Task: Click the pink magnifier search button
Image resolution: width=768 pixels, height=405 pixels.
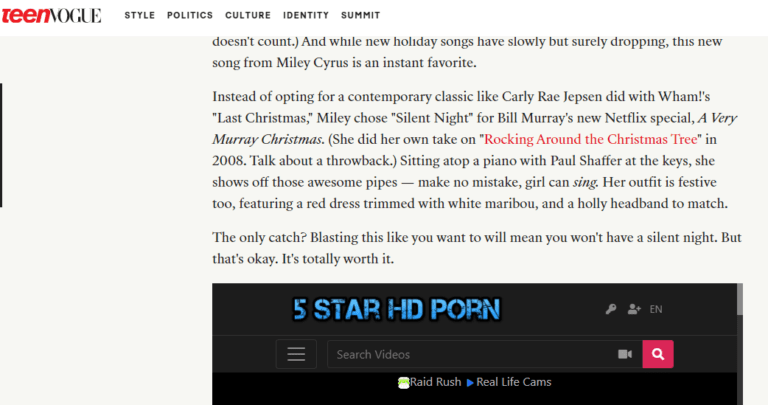Action: pos(658,354)
